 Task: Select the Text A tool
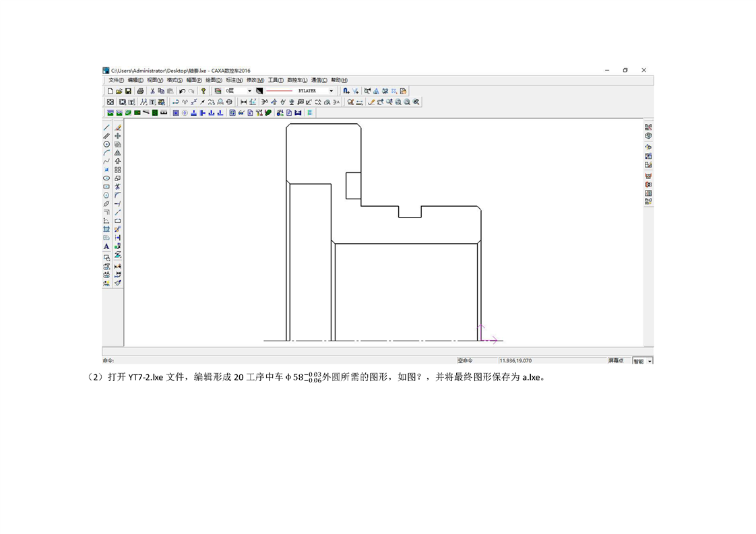106,246
